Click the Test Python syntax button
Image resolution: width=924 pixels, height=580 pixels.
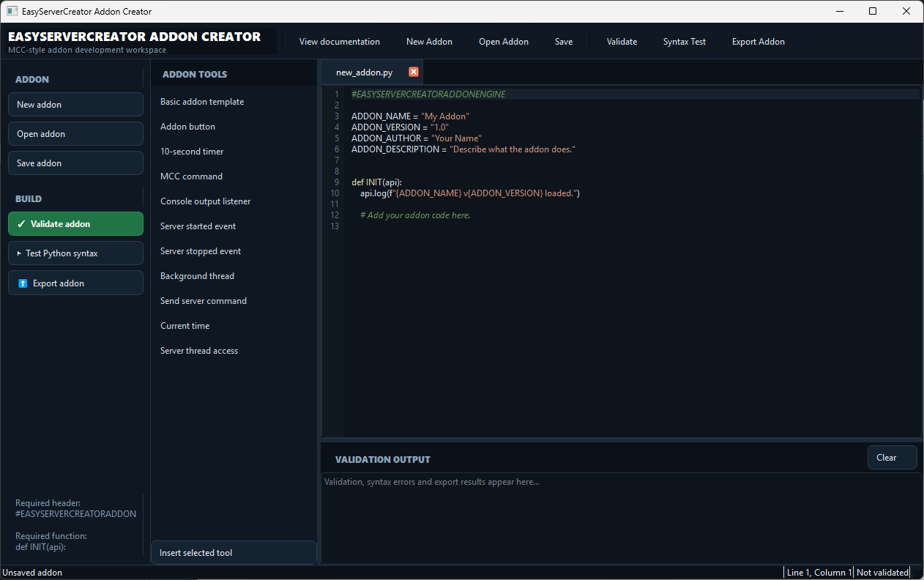tap(75, 253)
